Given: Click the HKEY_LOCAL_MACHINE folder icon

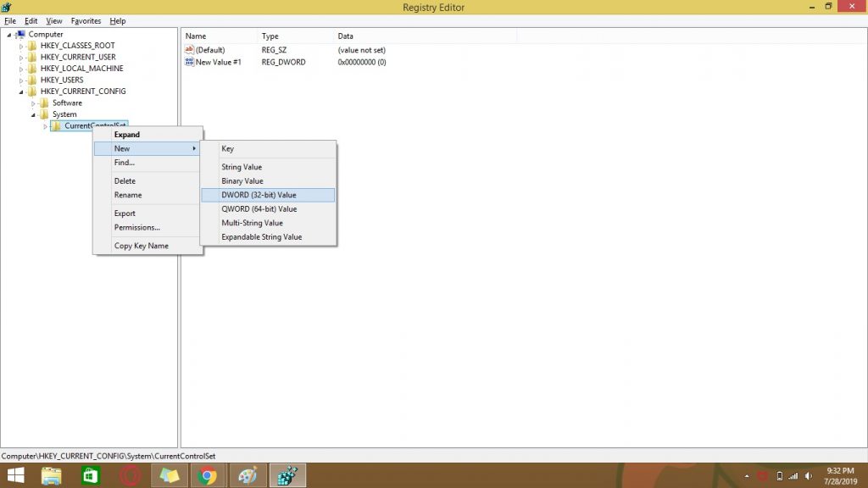Looking at the screenshot, I should [x=32, y=69].
